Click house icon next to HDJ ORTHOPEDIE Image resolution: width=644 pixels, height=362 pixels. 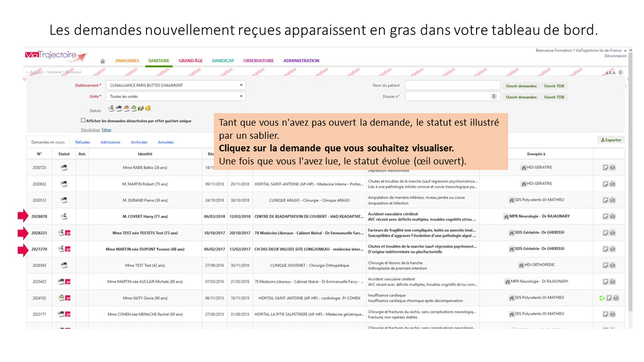521,265
